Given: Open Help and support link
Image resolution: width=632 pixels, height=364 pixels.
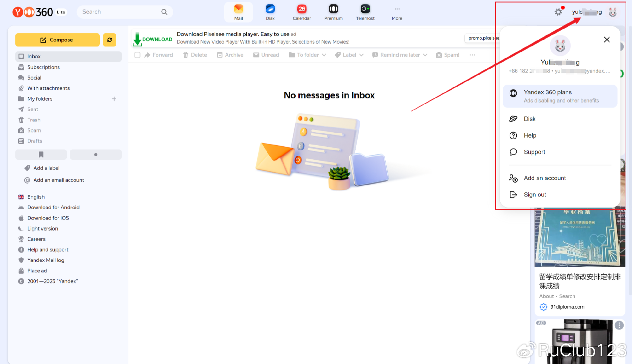Looking at the screenshot, I should [48, 249].
